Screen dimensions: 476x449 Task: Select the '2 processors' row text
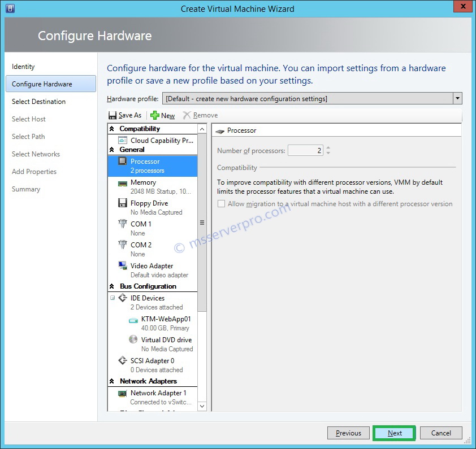coord(147,171)
